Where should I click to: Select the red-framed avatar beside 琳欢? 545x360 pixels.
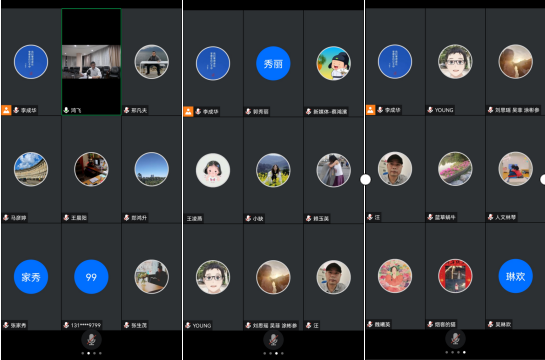(455, 276)
